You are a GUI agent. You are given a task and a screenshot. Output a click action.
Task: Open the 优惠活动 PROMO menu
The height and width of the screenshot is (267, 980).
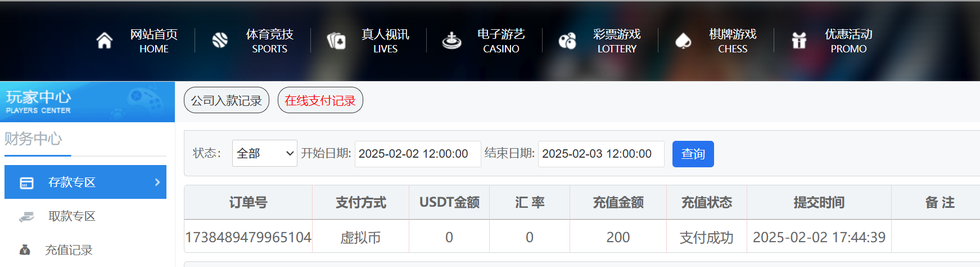(848, 41)
